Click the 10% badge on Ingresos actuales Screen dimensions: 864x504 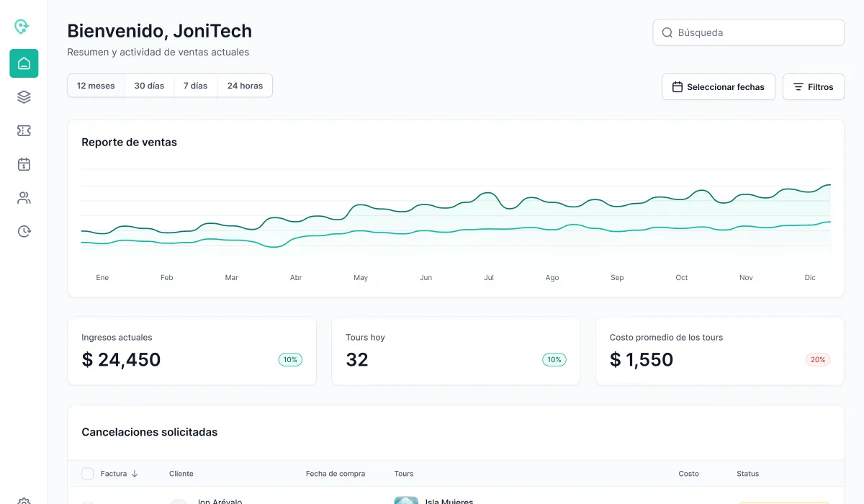point(290,359)
